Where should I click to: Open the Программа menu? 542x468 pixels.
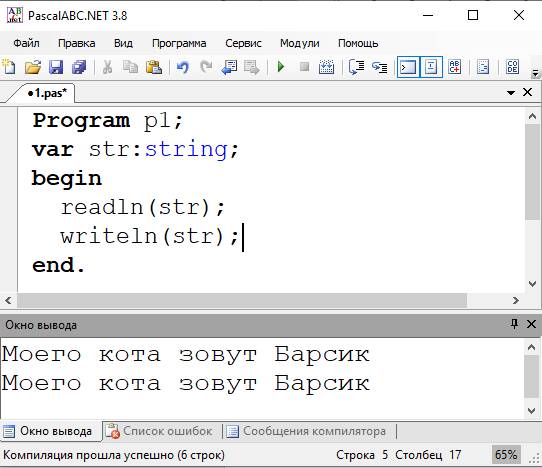179,43
